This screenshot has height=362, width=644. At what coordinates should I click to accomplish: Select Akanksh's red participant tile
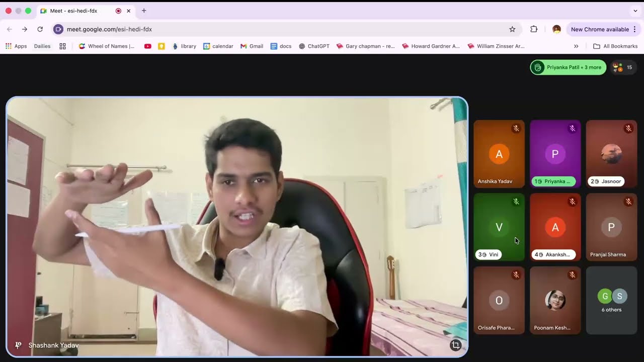pyautogui.click(x=555, y=227)
